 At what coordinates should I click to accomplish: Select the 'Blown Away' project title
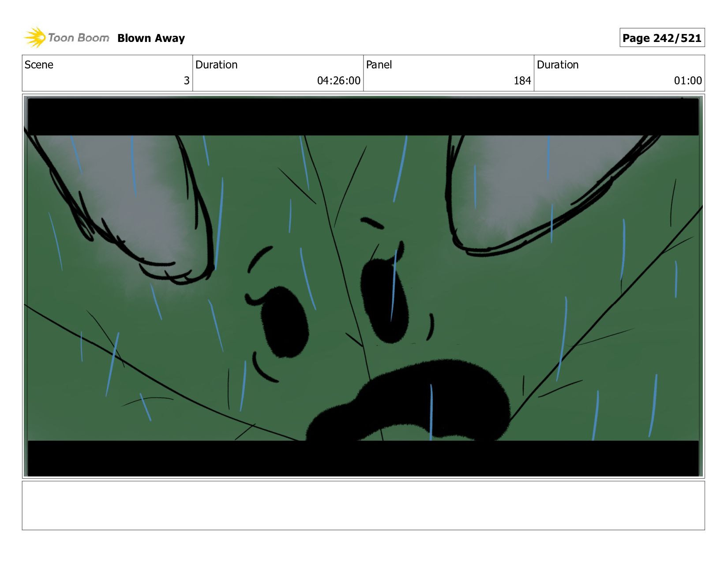[x=151, y=38]
